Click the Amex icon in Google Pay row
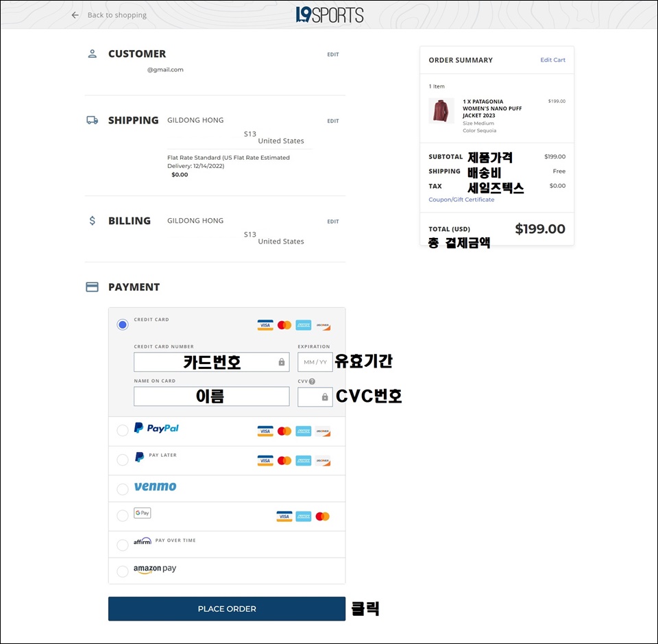The height and width of the screenshot is (644, 658). coord(304,516)
